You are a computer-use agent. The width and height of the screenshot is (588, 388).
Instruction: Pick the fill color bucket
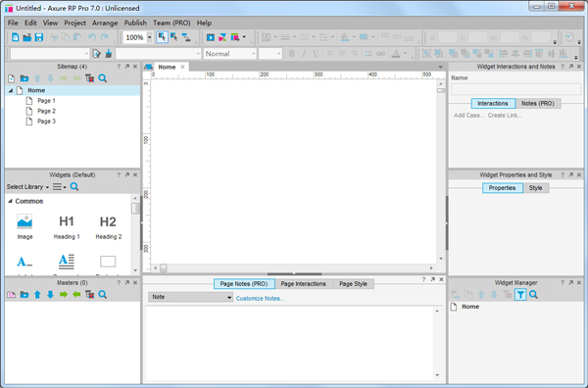(345, 37)
